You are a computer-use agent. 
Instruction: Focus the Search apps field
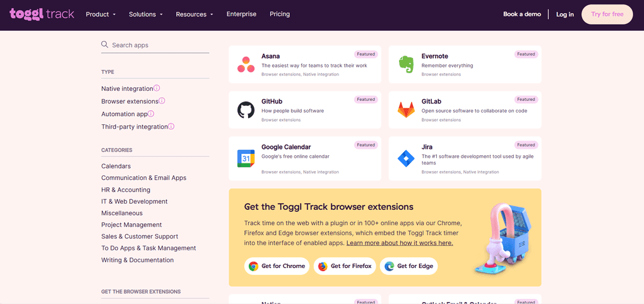click(155, 45)
